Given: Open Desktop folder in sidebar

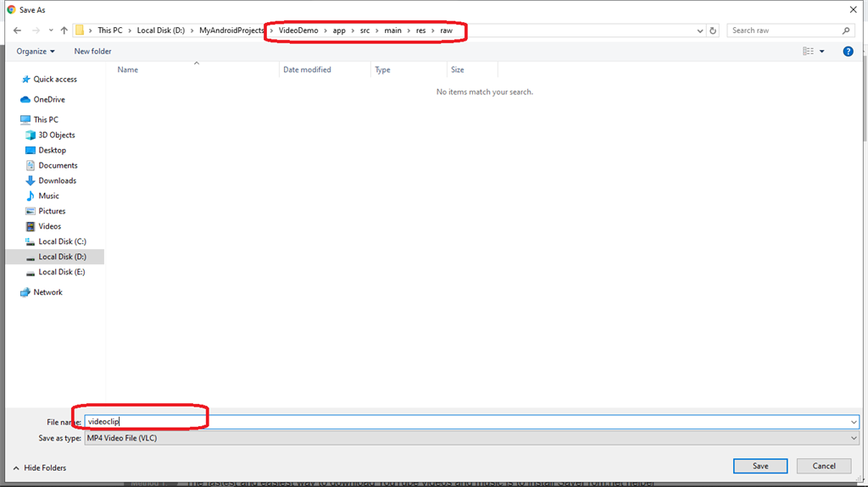Looking at the screenshot, I should tap(52, 150).
